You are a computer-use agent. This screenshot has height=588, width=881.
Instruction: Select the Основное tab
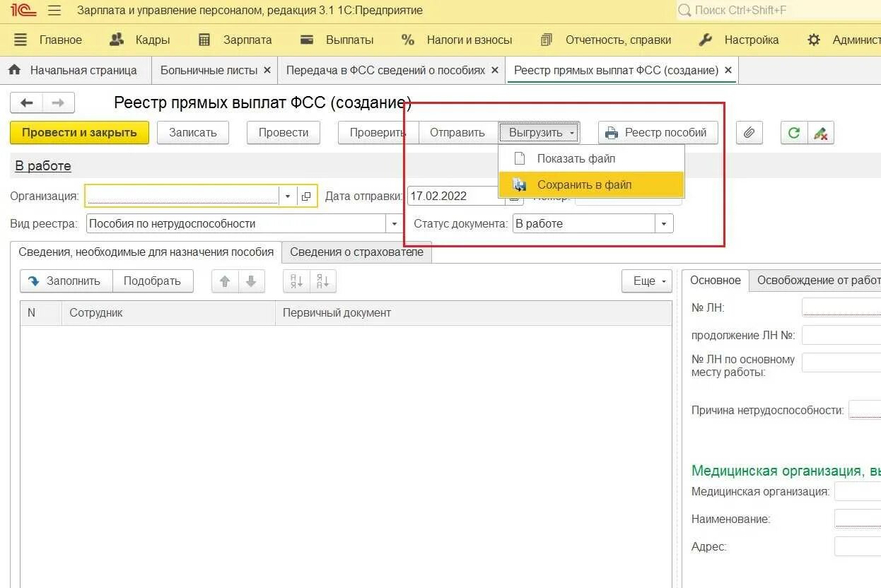click(716, 280)
